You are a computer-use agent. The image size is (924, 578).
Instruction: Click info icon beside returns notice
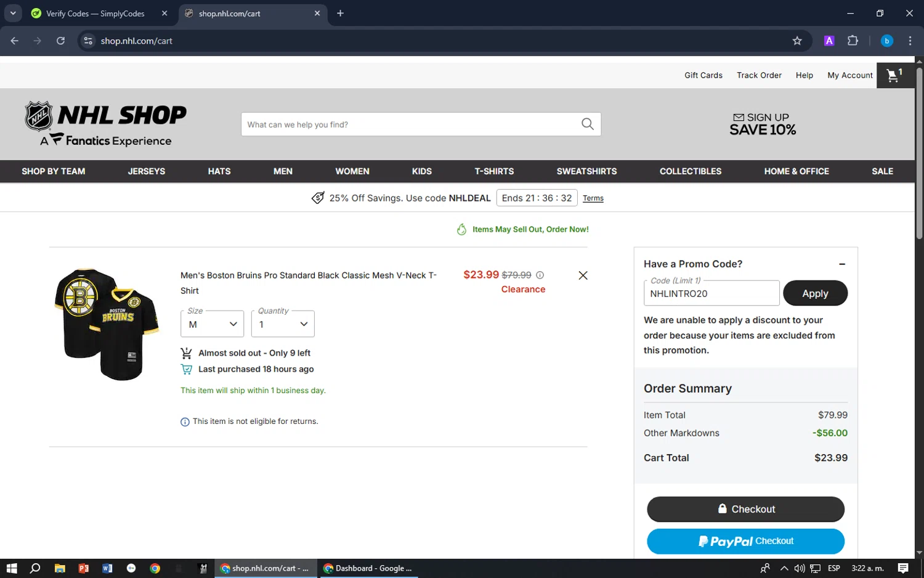pos(185,422)
